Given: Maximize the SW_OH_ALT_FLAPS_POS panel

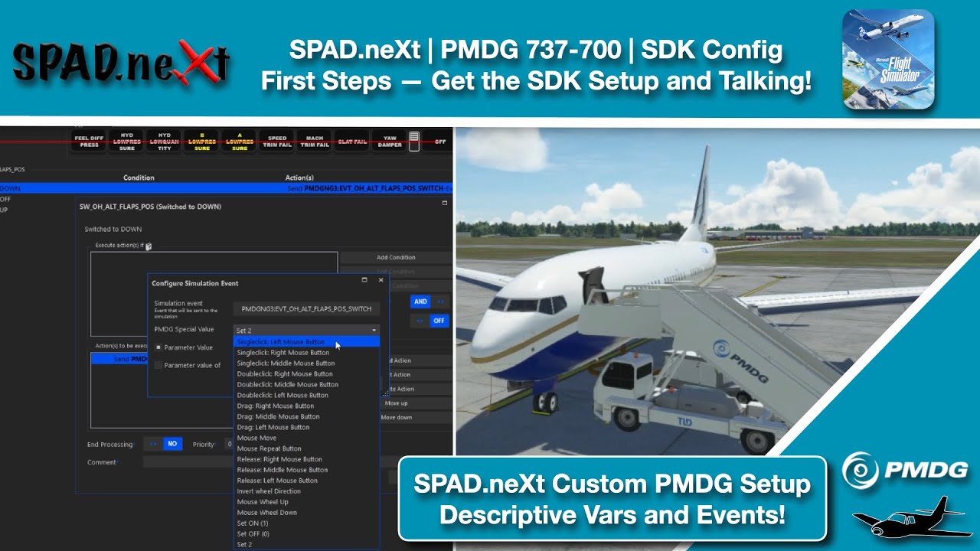Looking at the screenshot, I should [444, 204].
